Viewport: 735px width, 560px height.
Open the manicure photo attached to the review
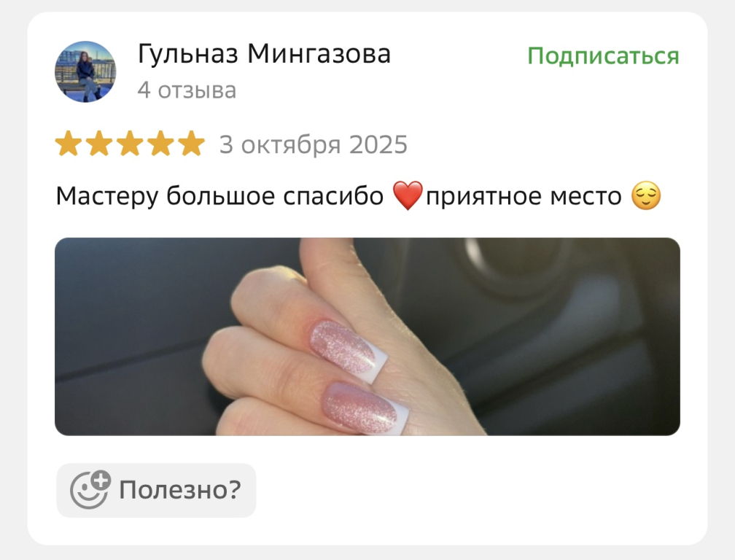coord(367,336)
